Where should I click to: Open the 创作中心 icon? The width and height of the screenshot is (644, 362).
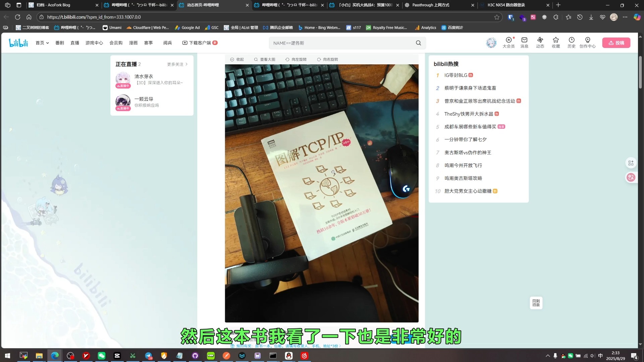(588, 43)
